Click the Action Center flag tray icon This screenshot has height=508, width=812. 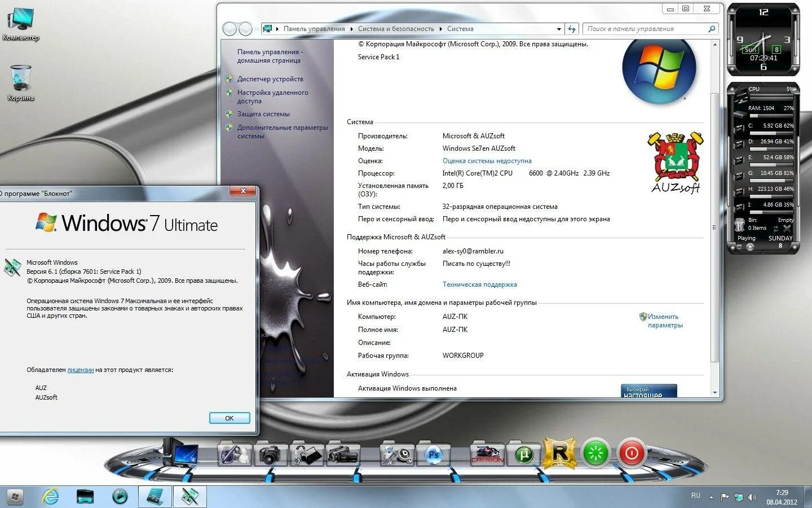[725, 497]
